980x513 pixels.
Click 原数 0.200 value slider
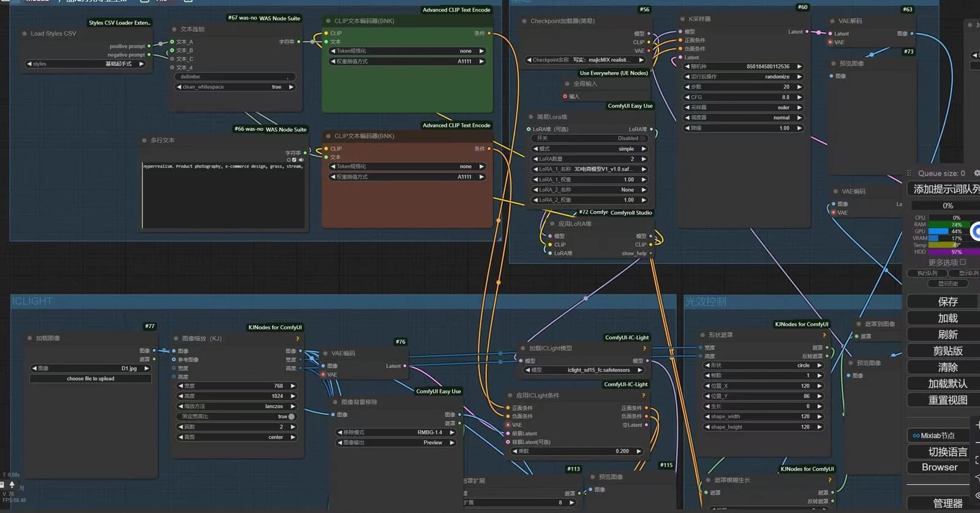(x=577, y=451)
